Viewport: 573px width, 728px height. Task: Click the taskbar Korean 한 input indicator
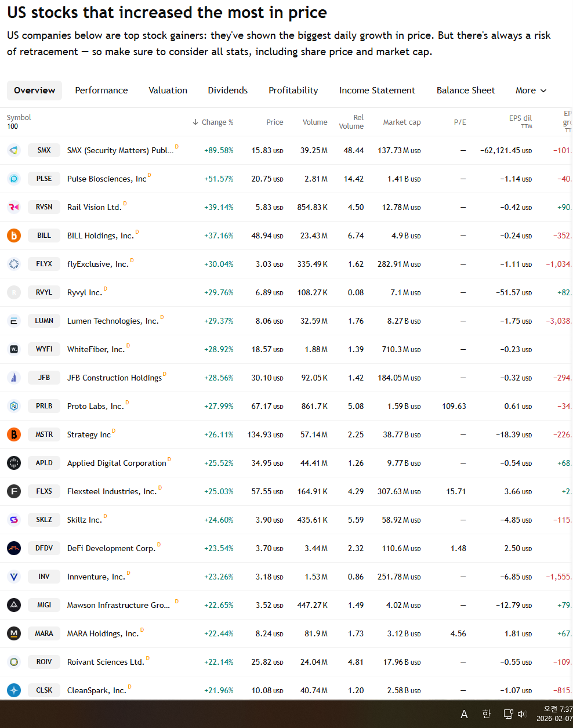486,714
